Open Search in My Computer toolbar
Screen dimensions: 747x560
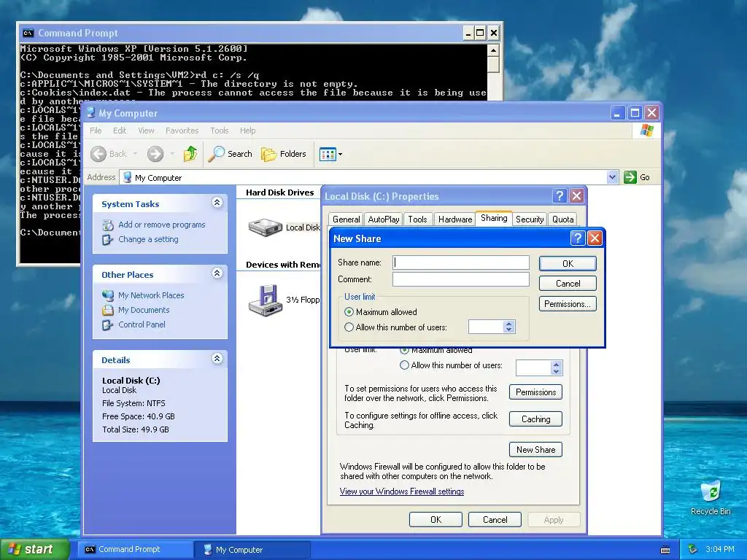(x=231, y=154)
